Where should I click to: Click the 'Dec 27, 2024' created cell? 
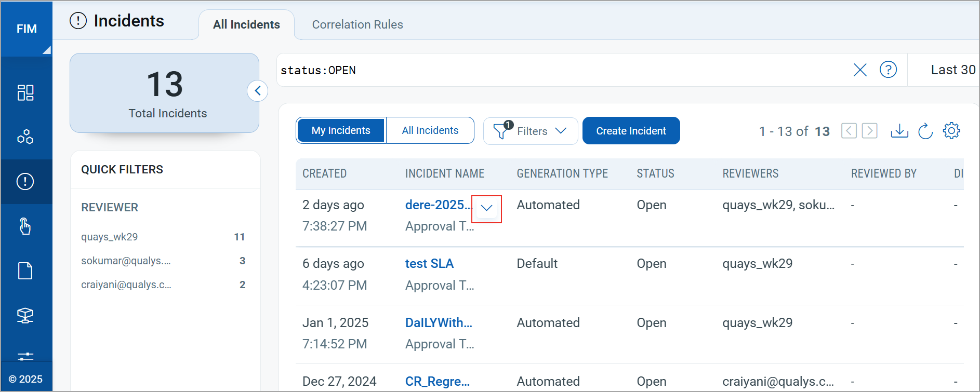pos(339,382)
